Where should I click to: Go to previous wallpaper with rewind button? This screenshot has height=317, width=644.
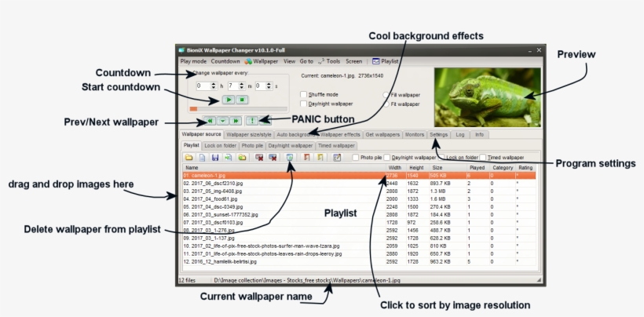coord(210,121)
